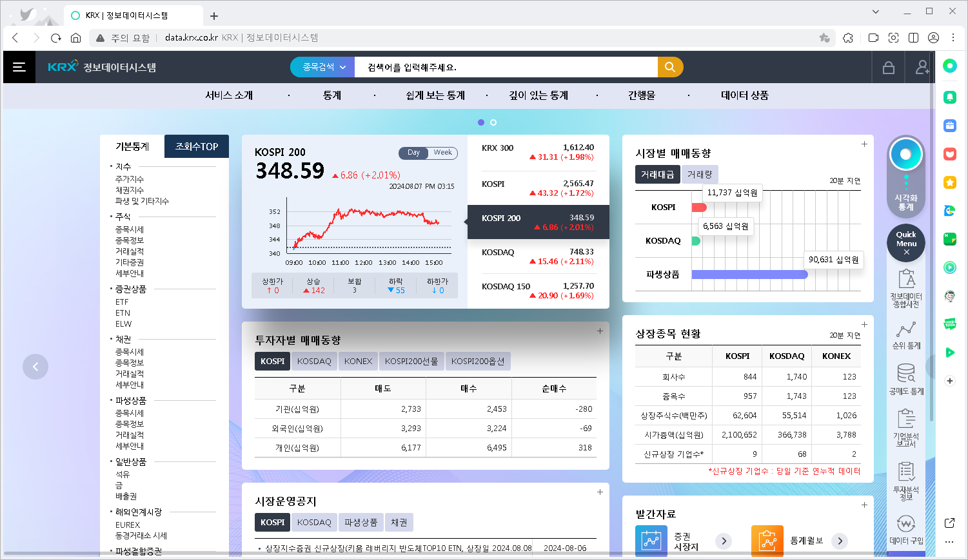Switch the index chart to Week view
The image size is (968, 560).
coord(444,153)
